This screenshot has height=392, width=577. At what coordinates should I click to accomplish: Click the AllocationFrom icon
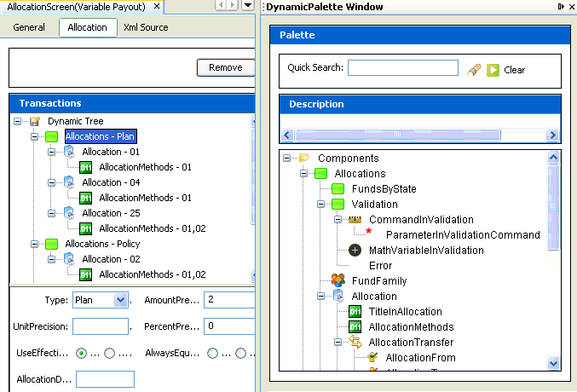coord(372,357)
